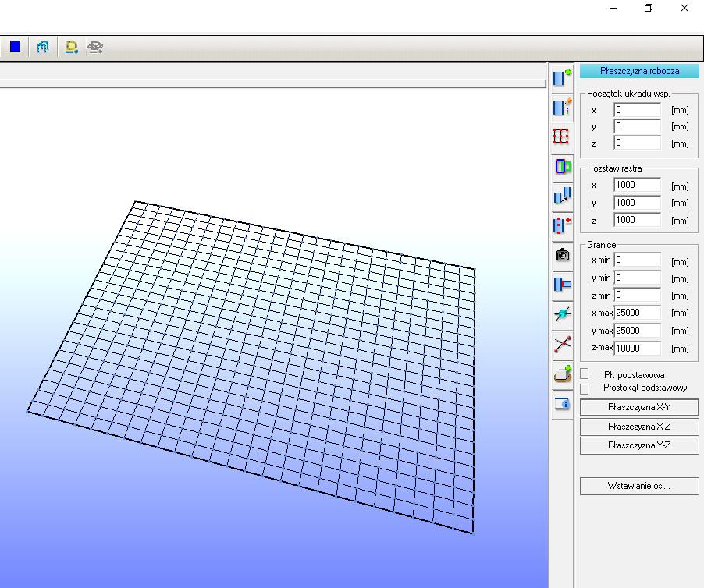Click the Rozstaw rastra x field

coord(637,185)
